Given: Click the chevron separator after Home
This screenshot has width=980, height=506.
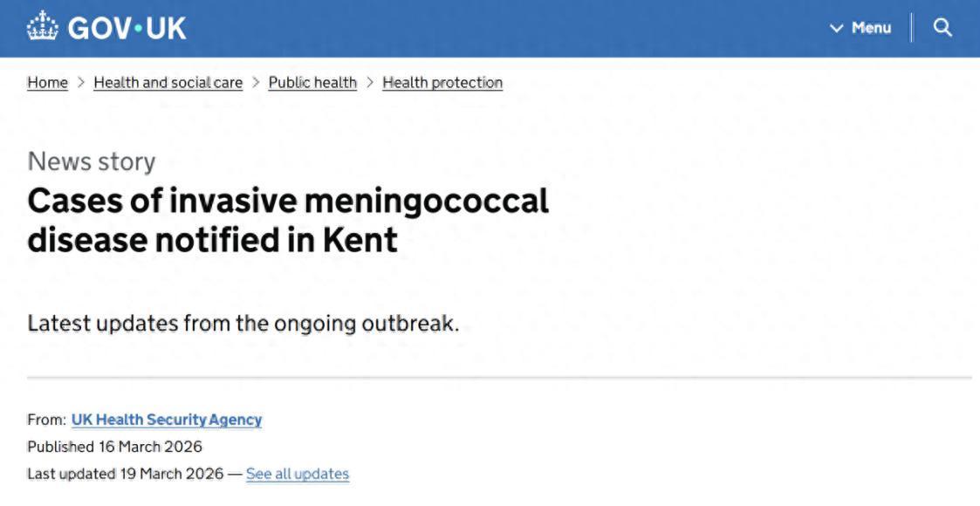Looking at the screenshot, I should [x=81, y=83].
